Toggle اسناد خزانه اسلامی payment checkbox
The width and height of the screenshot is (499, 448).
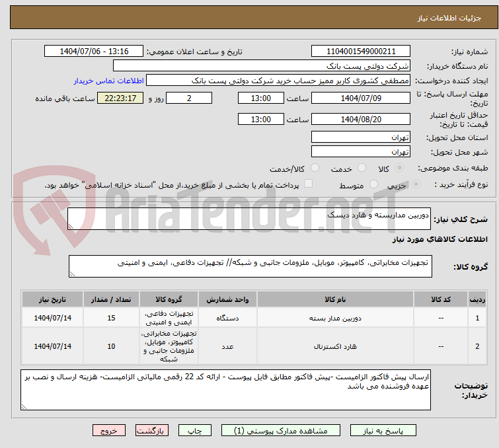(308, 184)
